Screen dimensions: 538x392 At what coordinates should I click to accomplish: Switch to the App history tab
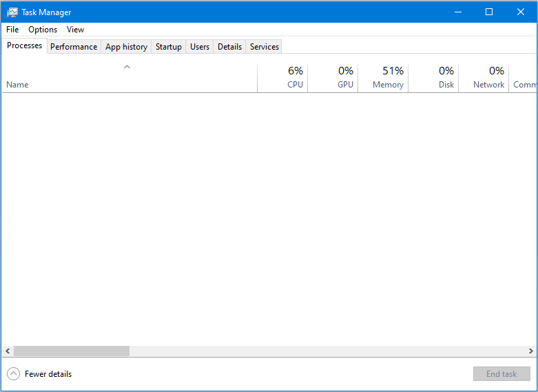tap(126, 47)
